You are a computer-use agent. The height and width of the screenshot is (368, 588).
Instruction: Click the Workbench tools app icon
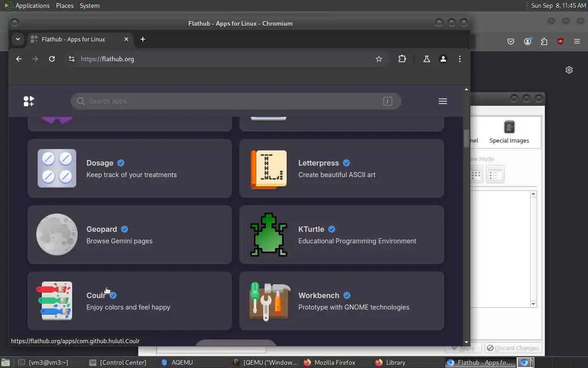point(270,301)
